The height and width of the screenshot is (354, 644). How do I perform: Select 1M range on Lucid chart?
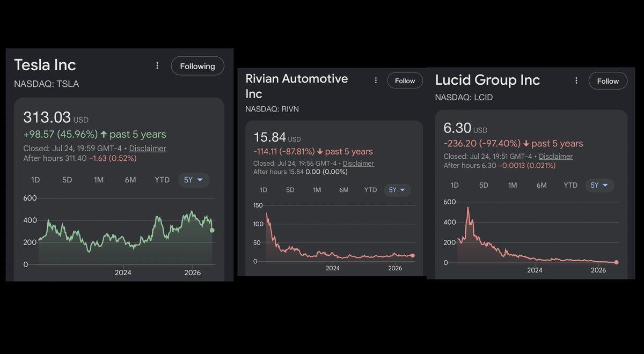click(x=513, y=185)
